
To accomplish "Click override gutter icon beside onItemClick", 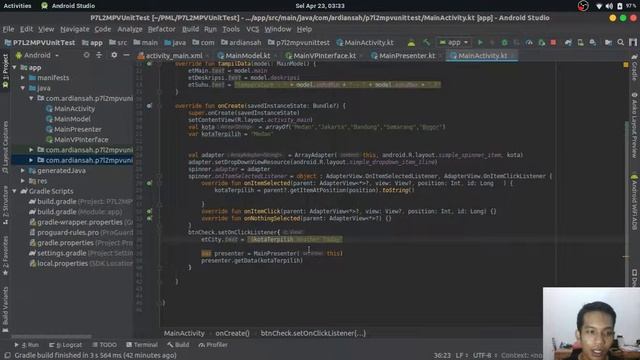I will [149, 211].
